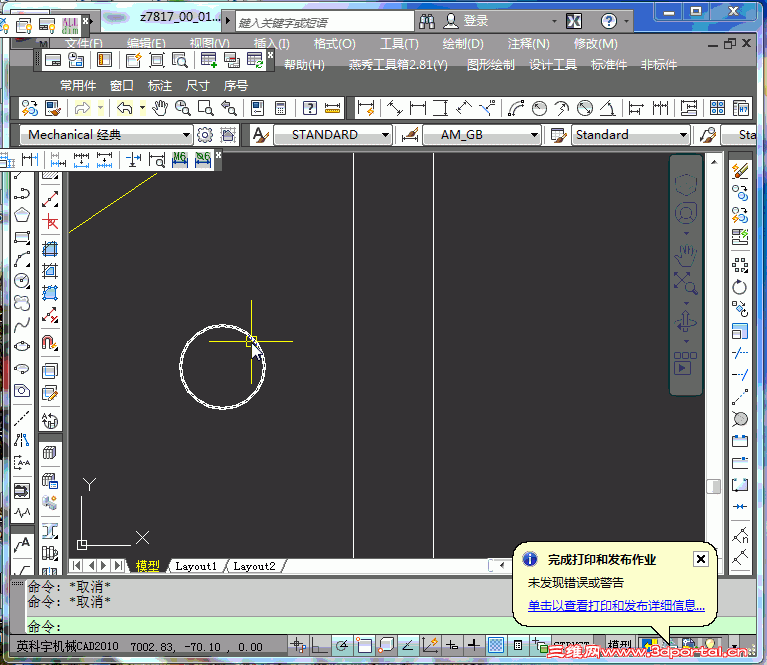Viewport: 767px width, 665px height.
Task: Click the Help question mark toolbar icon
Action: click(310, 108)
